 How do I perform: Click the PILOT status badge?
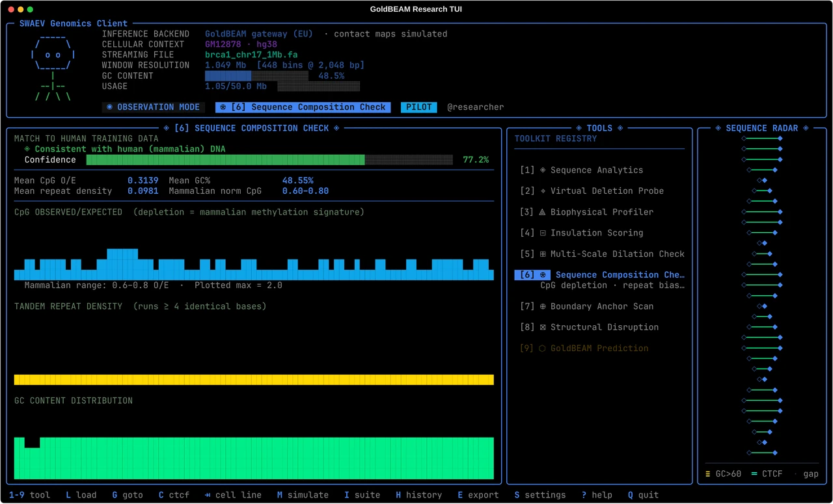[x=419, y=107]
